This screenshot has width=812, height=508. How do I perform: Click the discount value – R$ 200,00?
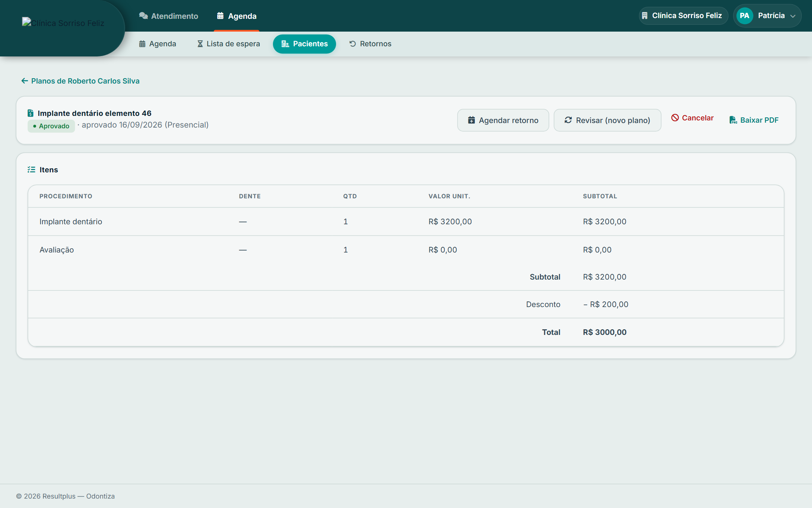point(606,304)
